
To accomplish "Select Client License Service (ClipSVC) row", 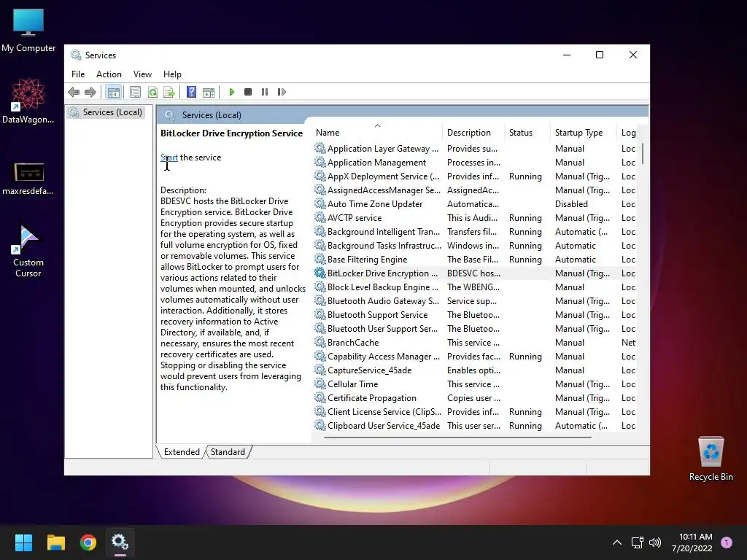I will (474, 412).
